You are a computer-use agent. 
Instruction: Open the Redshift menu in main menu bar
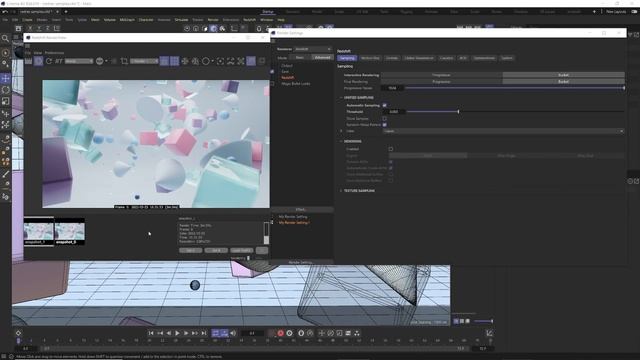point(249,20)
